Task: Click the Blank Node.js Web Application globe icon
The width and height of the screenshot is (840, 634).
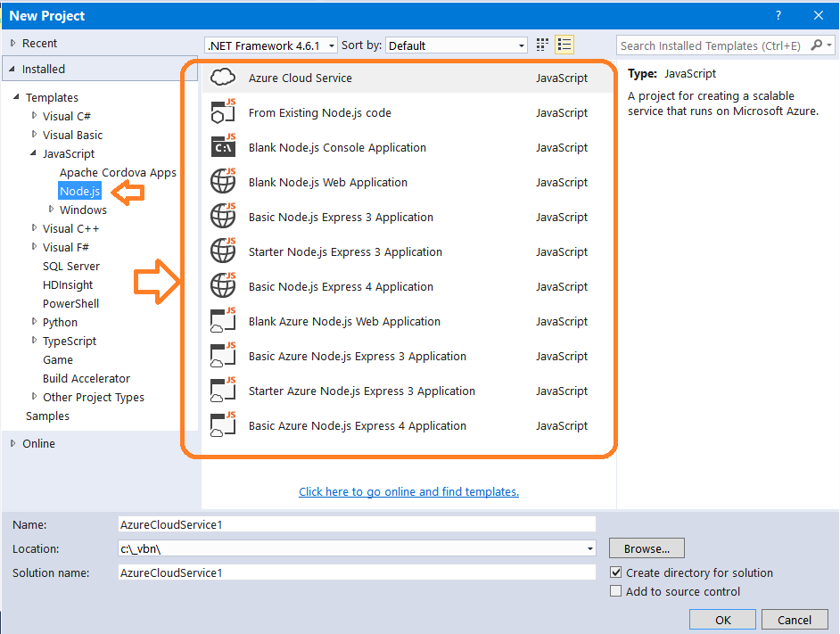Action: (x=223, y=181)
